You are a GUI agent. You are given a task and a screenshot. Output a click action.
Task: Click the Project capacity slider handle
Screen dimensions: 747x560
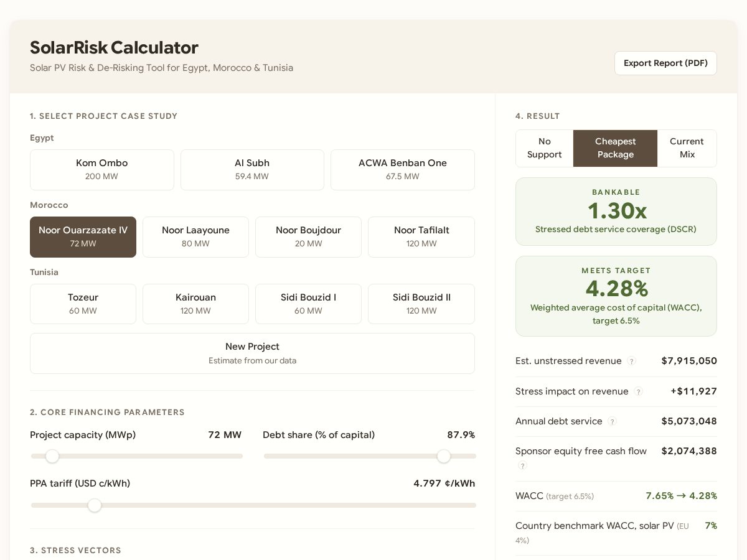[52, 456]
